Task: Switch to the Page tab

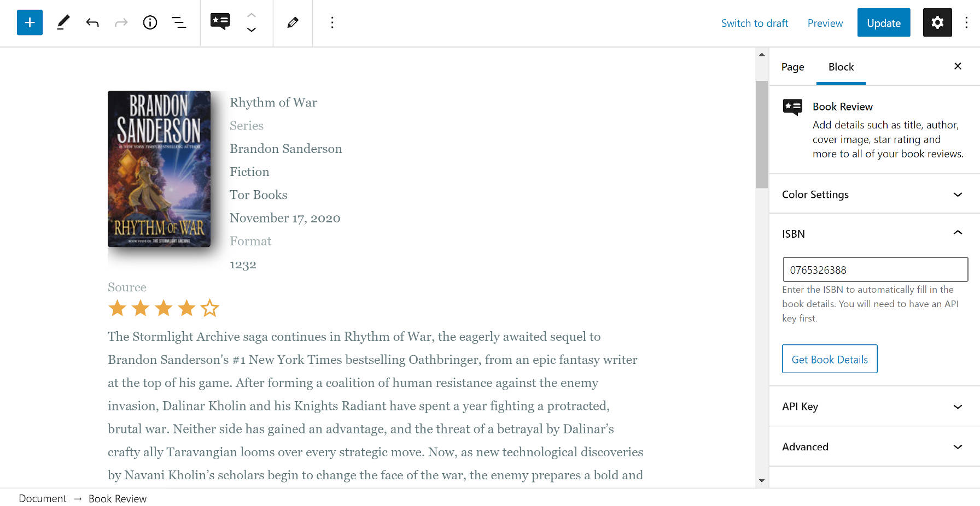Action: point(792,67)
